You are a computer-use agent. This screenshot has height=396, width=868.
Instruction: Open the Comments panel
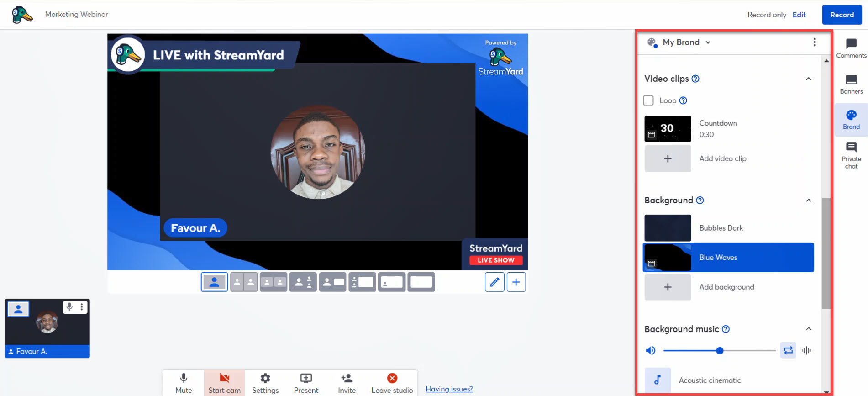[851, 48]
